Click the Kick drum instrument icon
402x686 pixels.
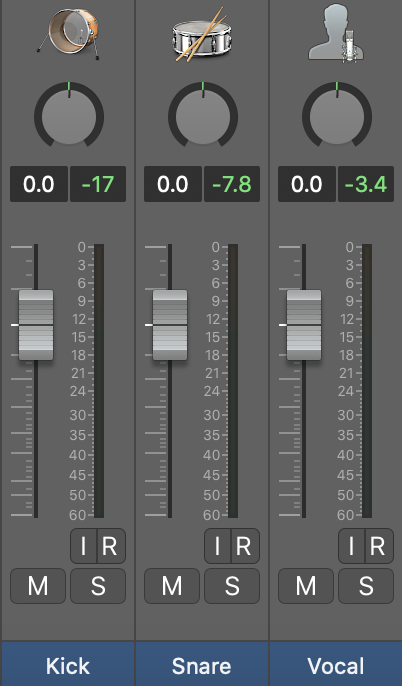pos(68,34)
